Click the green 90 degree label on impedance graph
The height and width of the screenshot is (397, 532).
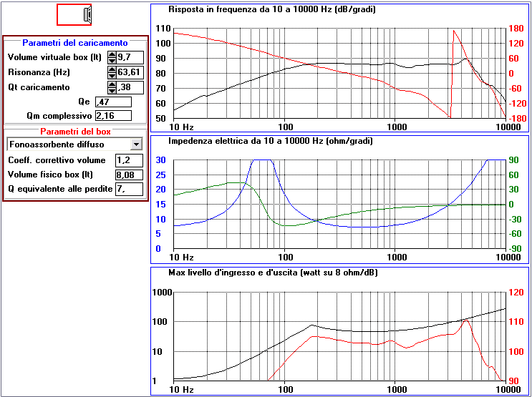[x=513, y=160]
